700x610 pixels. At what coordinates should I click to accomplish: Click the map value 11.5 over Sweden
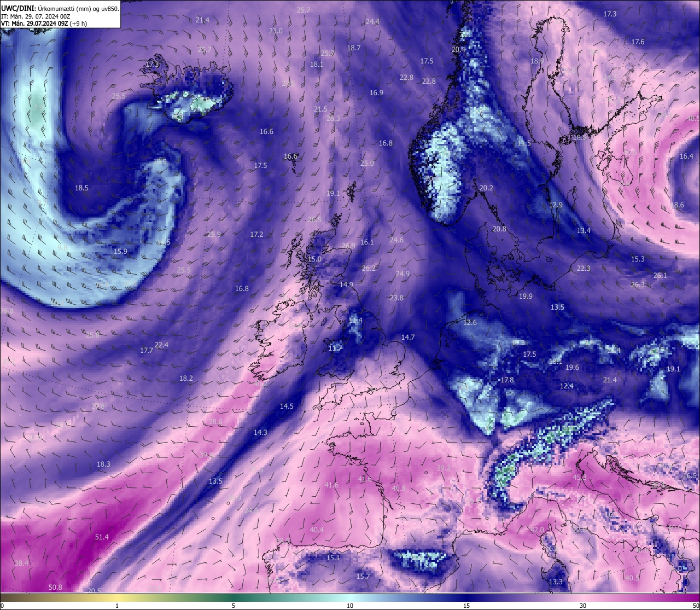click(524, 143)
